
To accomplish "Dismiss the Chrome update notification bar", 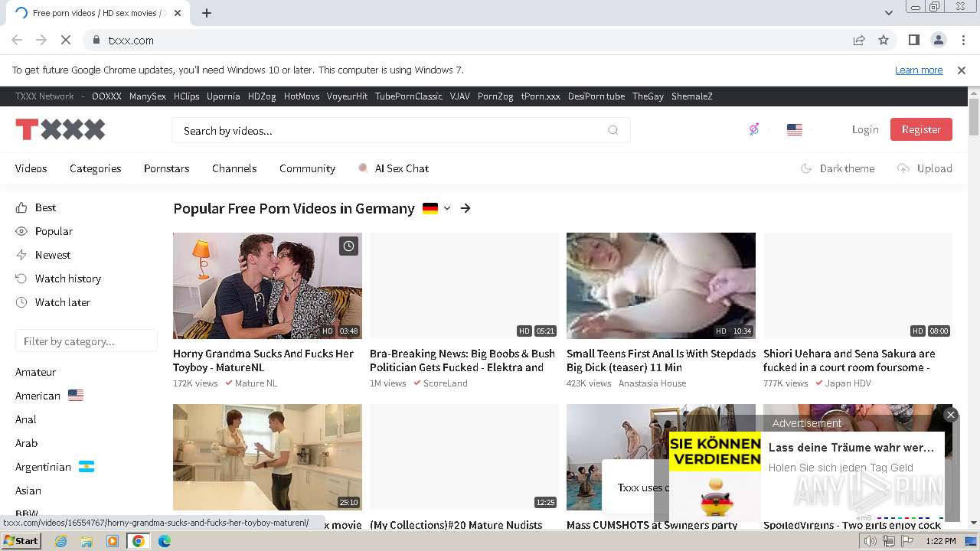I will click(x=962, y=70).
